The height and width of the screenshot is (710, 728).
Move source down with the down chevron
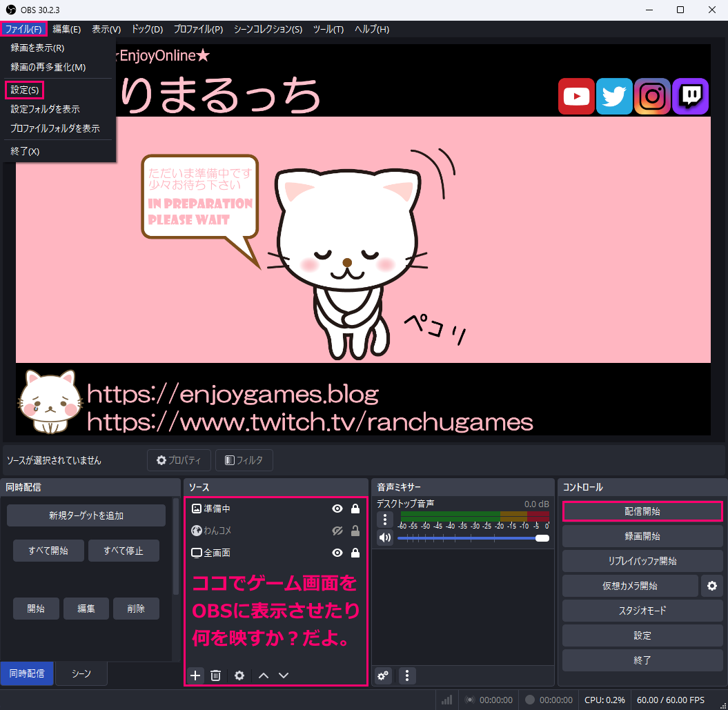pos(284,676)
